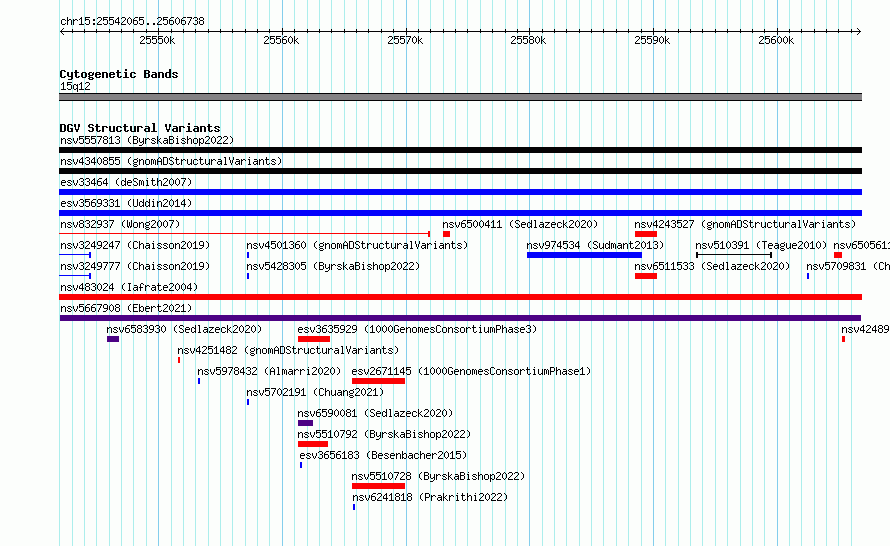The height and width of the screenshot is (546, 890).
Task: Open nsv4251482 (gnomADStructuralVariants) label
Action: coord(288,350)
